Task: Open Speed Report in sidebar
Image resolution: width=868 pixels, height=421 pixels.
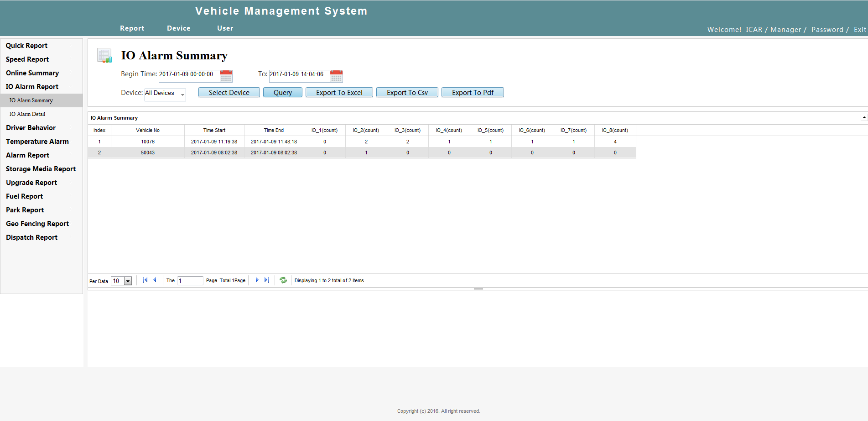Action: tap(27, 59)
